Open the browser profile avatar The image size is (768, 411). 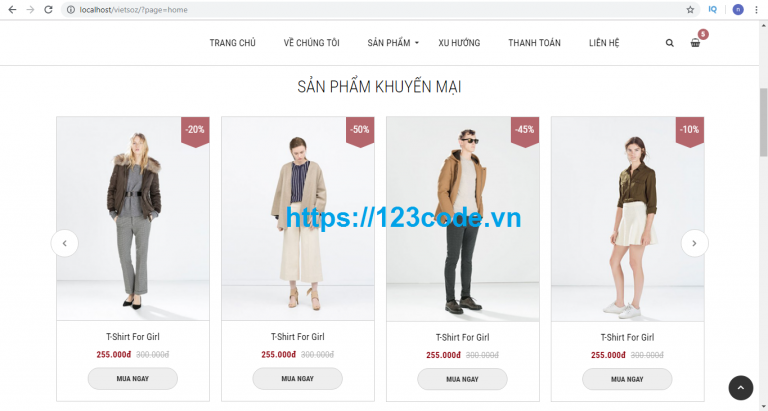[738, 9]
